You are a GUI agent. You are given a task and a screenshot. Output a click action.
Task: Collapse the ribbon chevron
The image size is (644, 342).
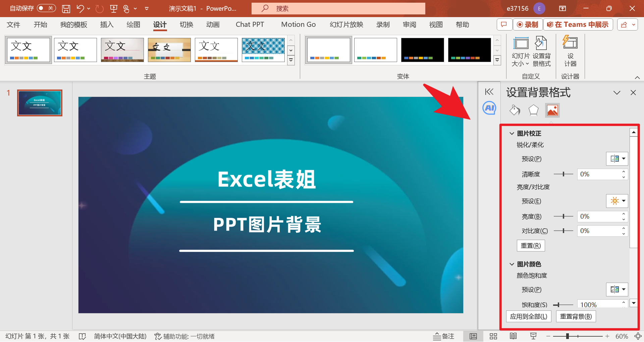point(637,77)
